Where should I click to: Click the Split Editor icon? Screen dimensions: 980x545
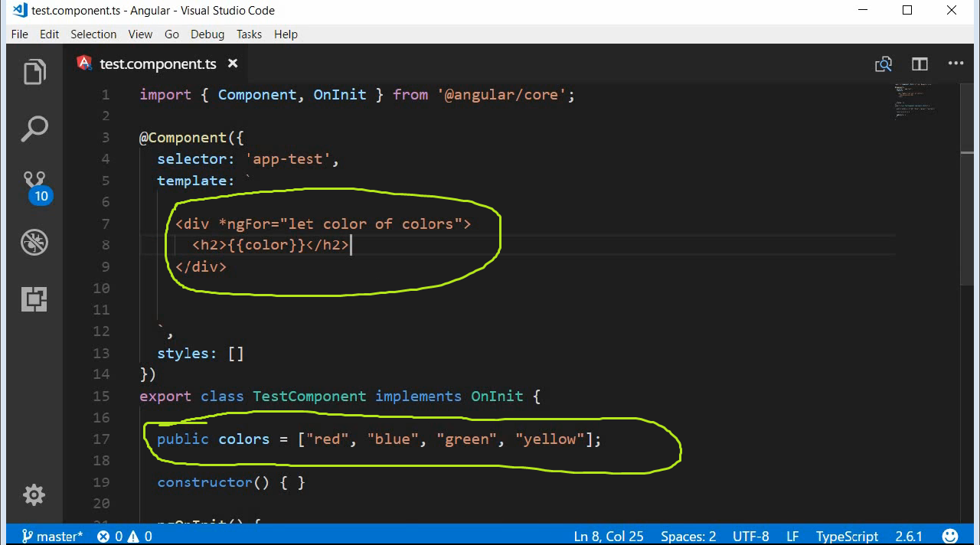click(919, 64)
